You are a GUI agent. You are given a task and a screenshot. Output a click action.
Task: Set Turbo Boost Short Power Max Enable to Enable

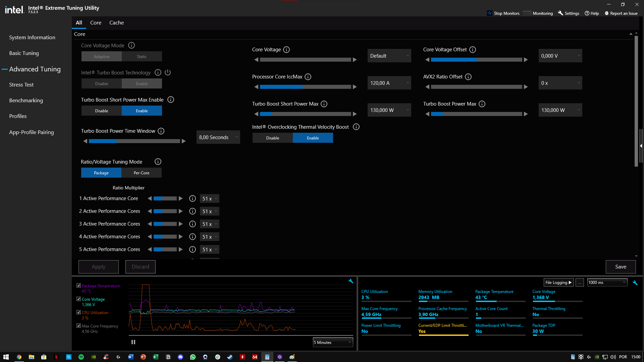[x=142, y=111]
